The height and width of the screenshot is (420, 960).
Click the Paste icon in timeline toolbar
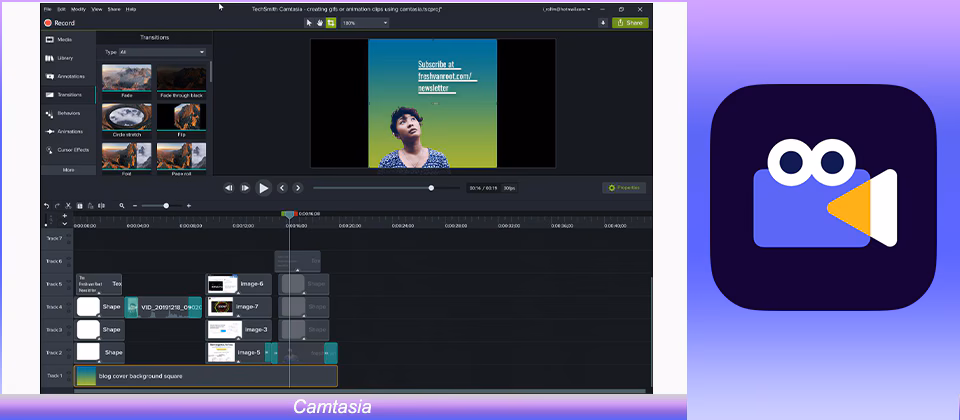tap(90, 206)
